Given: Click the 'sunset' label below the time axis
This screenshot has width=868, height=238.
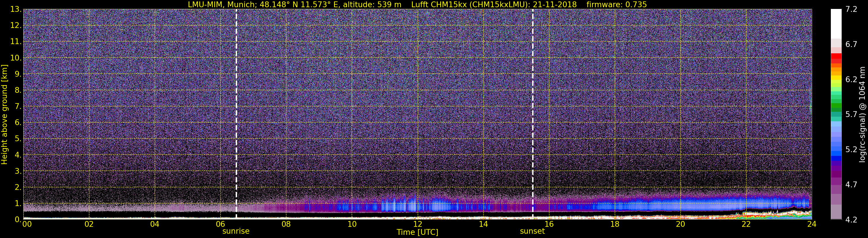Looking at the screenshot, I should (x=532, y=231).
